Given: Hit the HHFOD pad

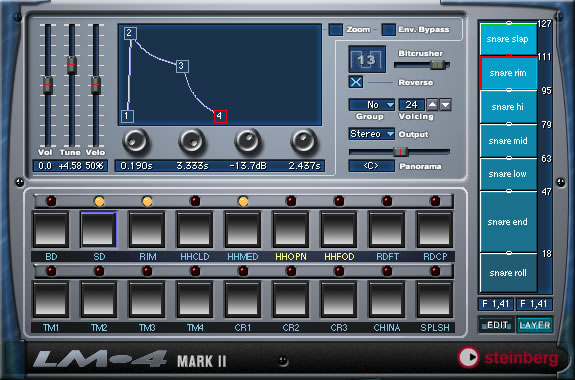Looking at the screenshot, I should click(x=339, y=229).
